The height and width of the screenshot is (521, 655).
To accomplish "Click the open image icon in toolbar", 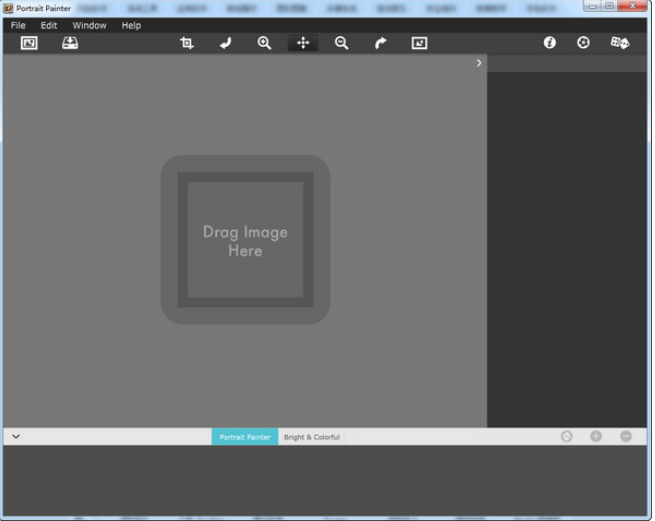I will click(29, 43).
